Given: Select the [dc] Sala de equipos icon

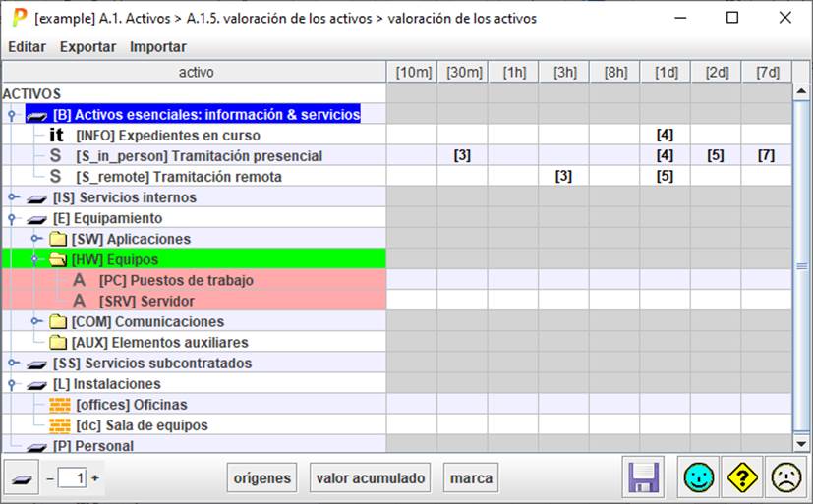Looking at the screenshot, I should point(61,425).
